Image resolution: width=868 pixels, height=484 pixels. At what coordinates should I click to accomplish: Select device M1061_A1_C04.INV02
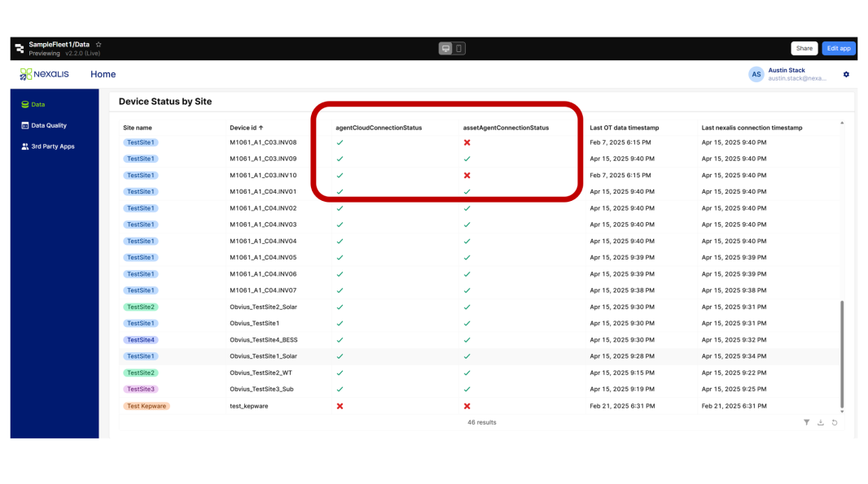[x=263, y=208]
